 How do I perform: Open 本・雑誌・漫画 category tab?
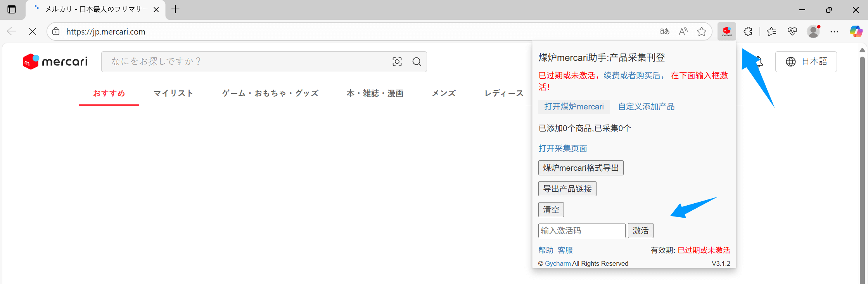click(375, 93)
